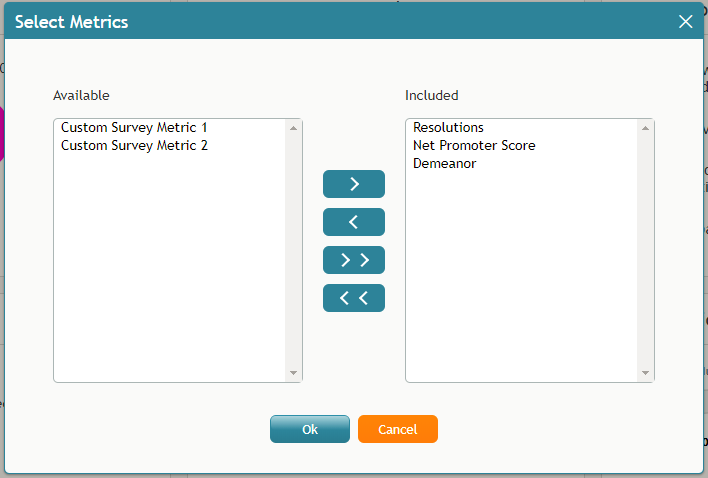
Task: Click the move all right double-arrow button
Action: [x=354, y=260]
